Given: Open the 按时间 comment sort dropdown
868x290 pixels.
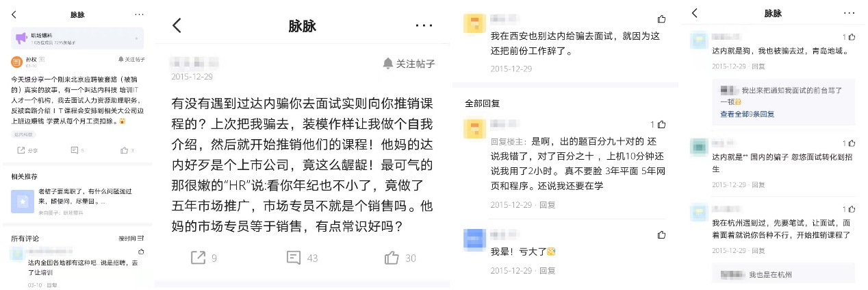Looking at the screenshot, I should [131, 238].
